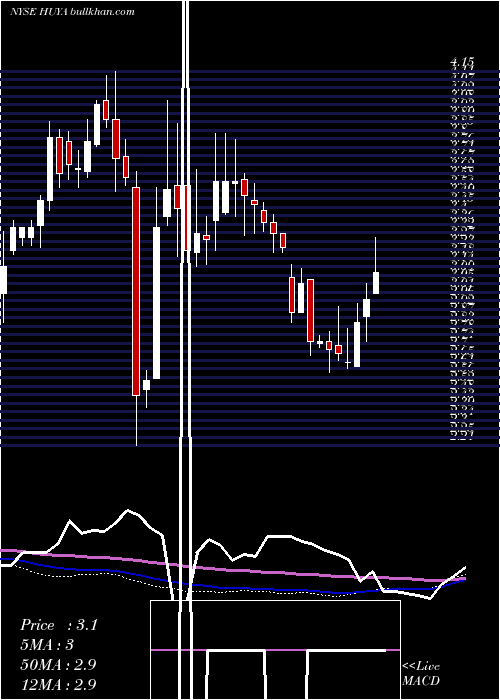The height and width of the screenshot is (700, 500).
Task: Select the 12MA : 2.9 value
Action: (58, 684)
